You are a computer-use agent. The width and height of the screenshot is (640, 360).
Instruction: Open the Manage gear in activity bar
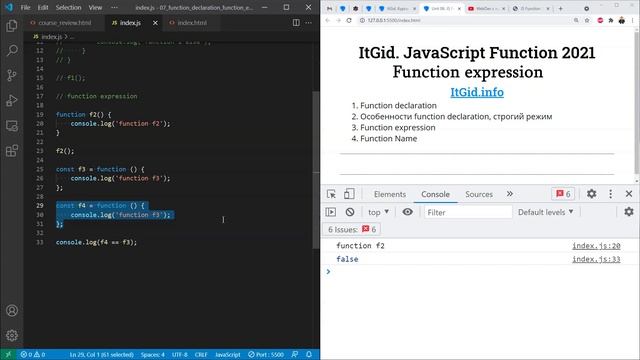[x=12, y=336]
